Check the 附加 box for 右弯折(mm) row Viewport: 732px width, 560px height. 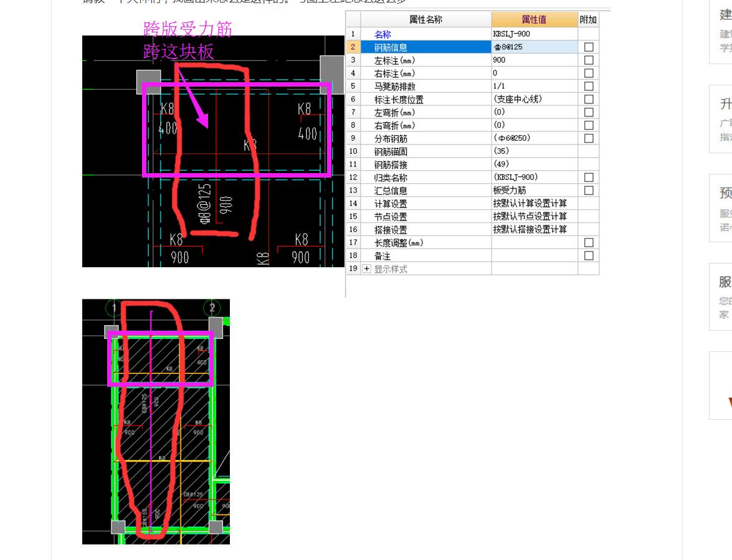pyautogui.click(x=589, y=126)
